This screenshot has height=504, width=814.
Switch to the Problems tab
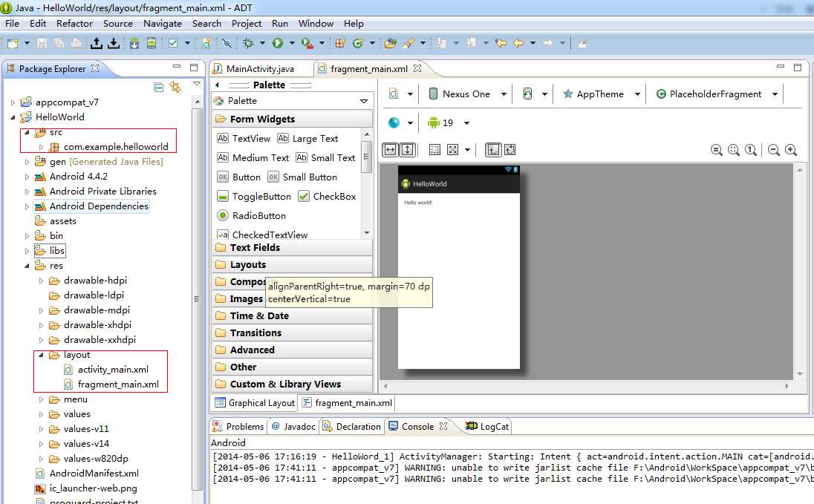(239, 426)
